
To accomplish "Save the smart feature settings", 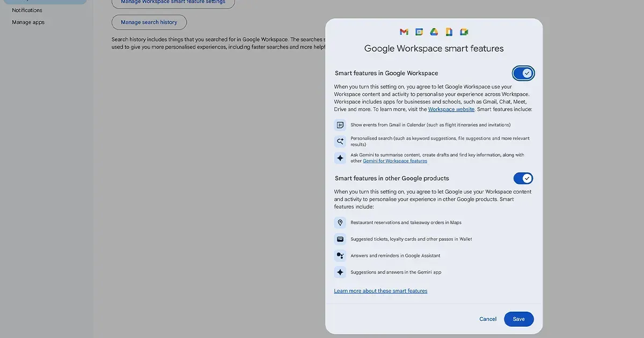I will point(518,319).
